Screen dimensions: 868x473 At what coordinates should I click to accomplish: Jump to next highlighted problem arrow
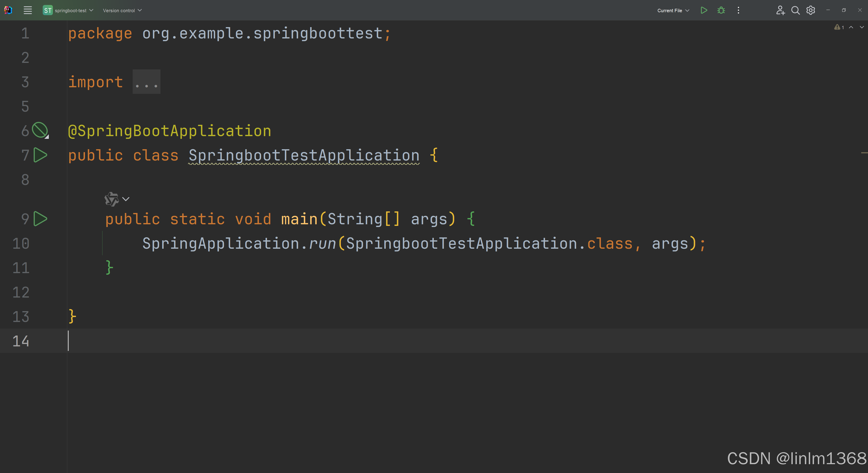tap(862, 27)
